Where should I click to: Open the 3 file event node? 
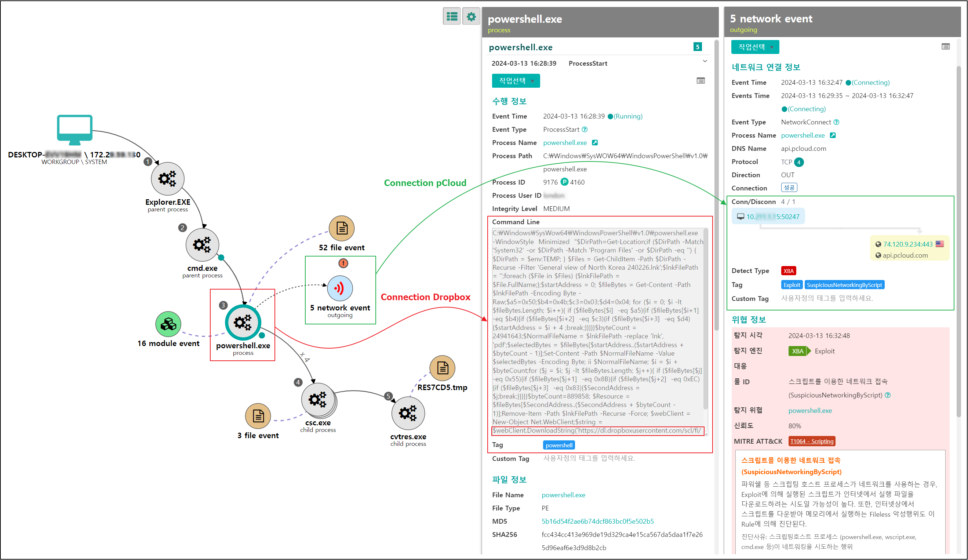tap(258, 416)
